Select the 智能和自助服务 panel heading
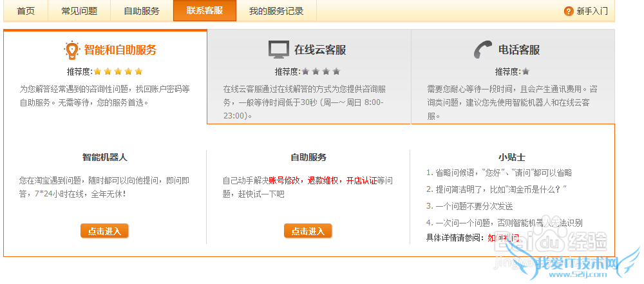This screenshot has width=644, height=284. (120, 50)
